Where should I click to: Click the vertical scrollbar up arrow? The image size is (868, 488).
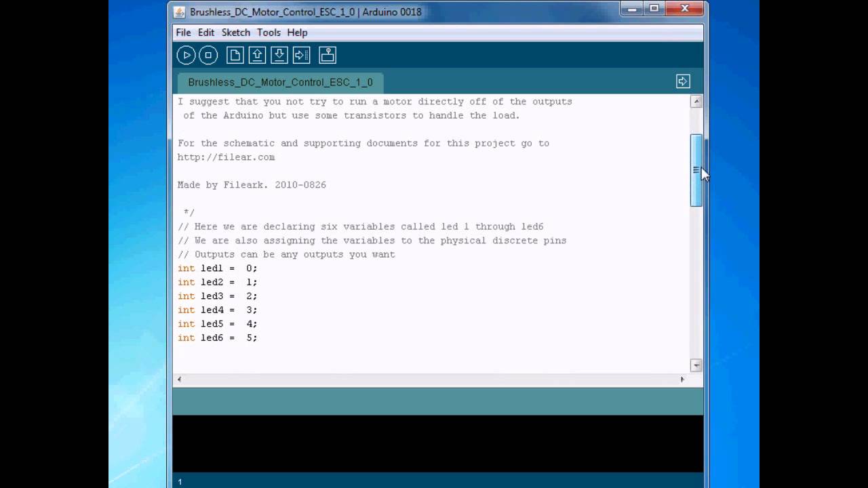tap(696, 102)
